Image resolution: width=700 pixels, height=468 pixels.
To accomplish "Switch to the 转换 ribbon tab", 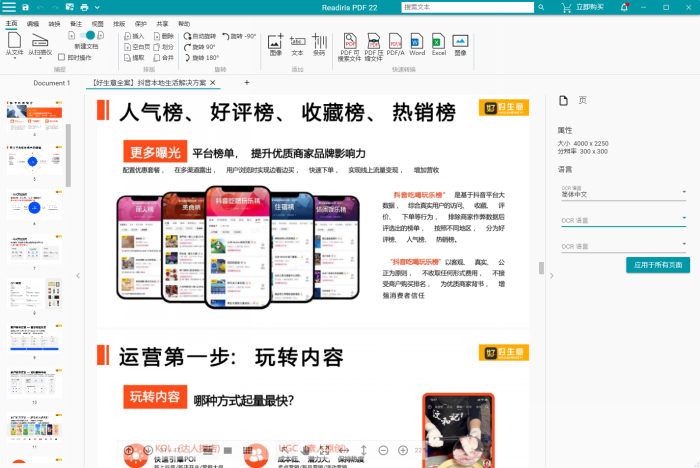I will (54, 24).
